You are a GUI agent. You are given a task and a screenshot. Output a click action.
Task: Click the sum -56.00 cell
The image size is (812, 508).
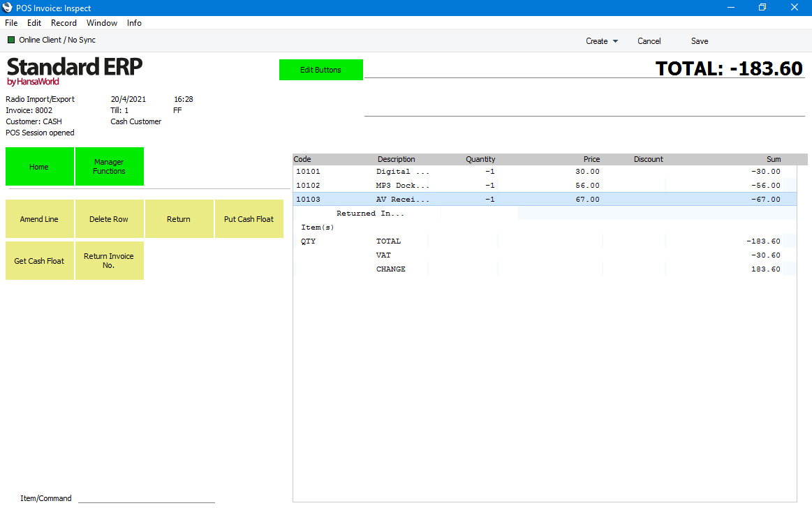click(766, 185)
